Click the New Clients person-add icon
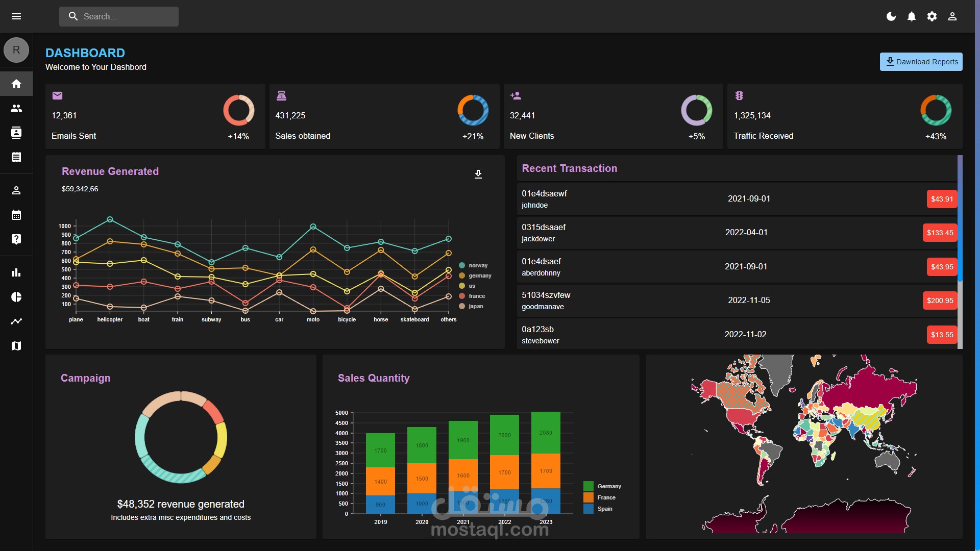The height and width of the screenshot is (551, 980). pos(516,95)
